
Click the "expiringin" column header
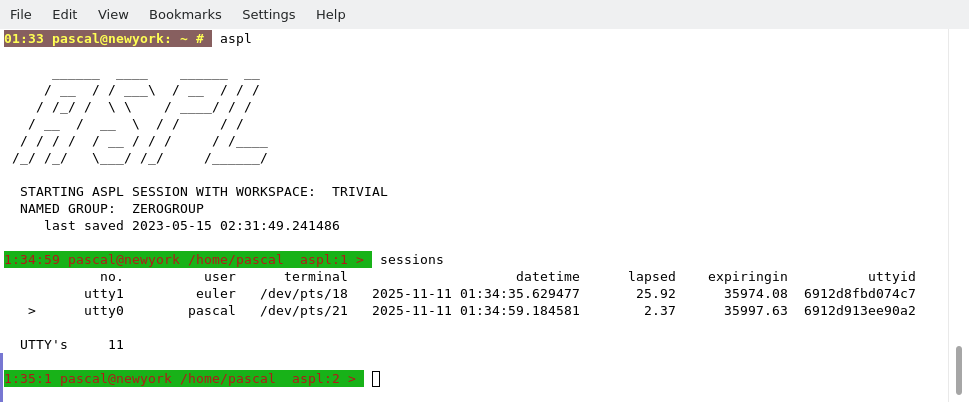[x=747, y=277]
